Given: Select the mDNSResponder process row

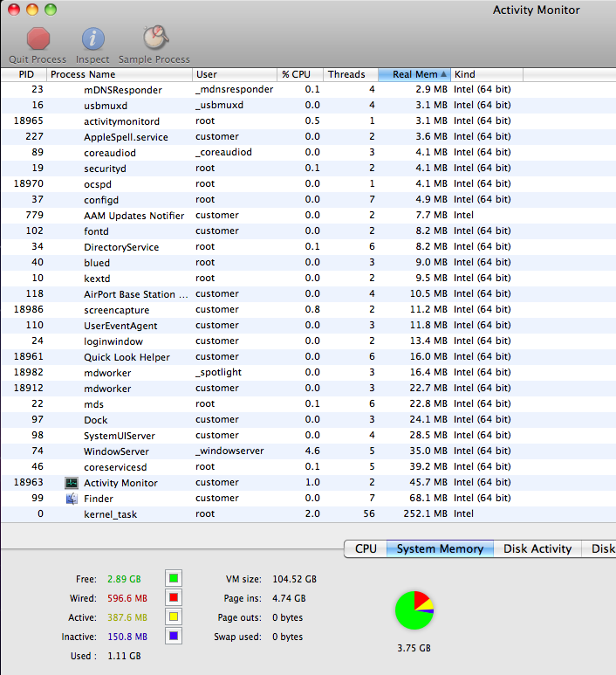Looking at the screenshot, I should coord(308,90).
